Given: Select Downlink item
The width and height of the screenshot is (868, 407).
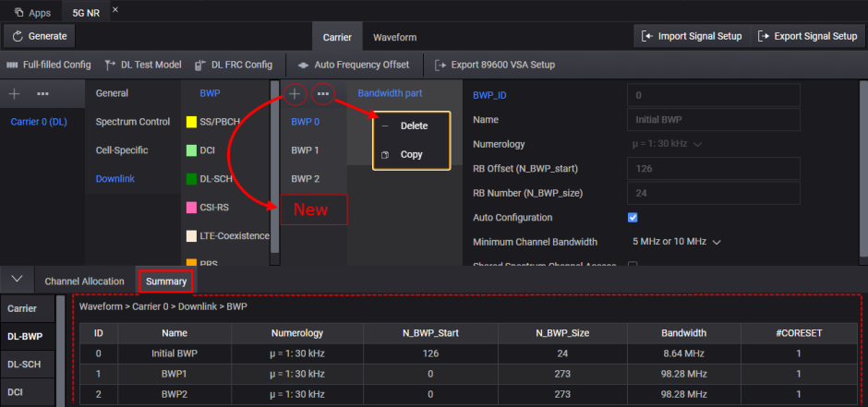Looking at the screenshot, I should [x=115, y=179].
